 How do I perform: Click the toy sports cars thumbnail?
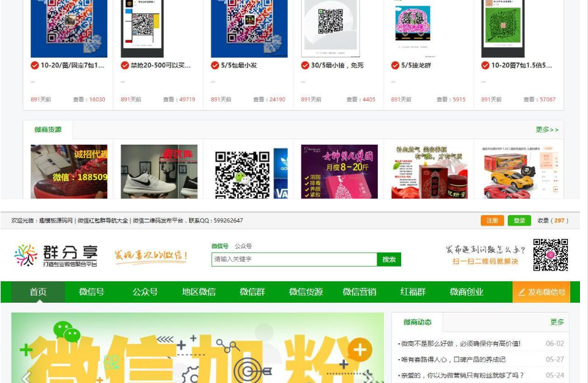tap(520, 172)
